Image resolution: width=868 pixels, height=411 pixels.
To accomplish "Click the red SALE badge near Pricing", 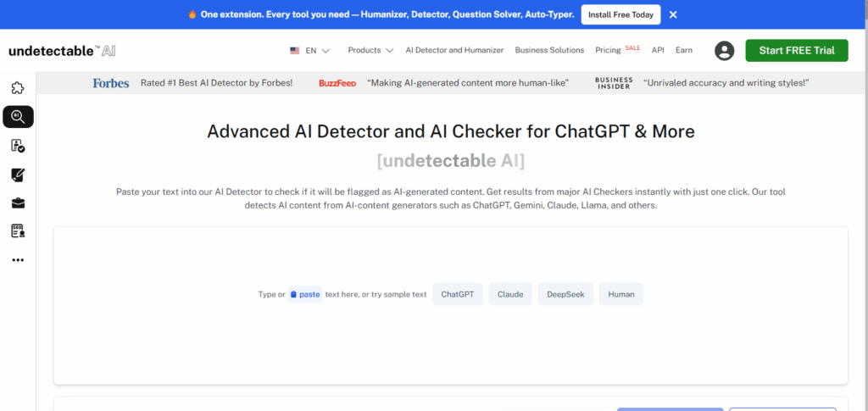I will [x=632, y=48].
